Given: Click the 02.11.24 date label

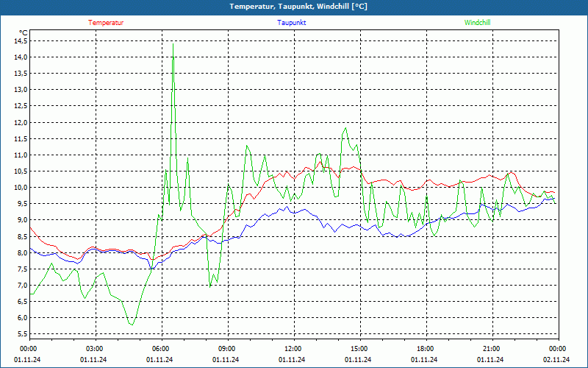Looking at the screenshot, I should coord(556,360).
